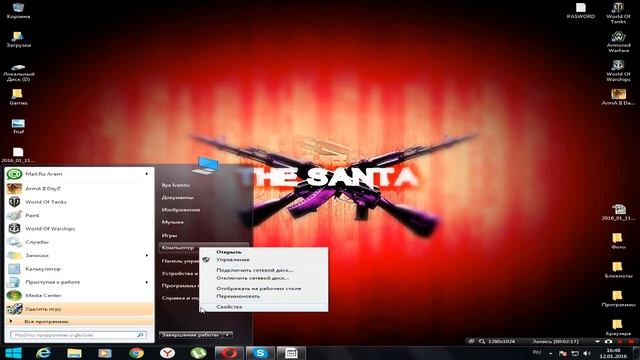This screenshot has height=360, width=640.
Task: Select Переименовать in the context menu
Action: click(264, 296)
